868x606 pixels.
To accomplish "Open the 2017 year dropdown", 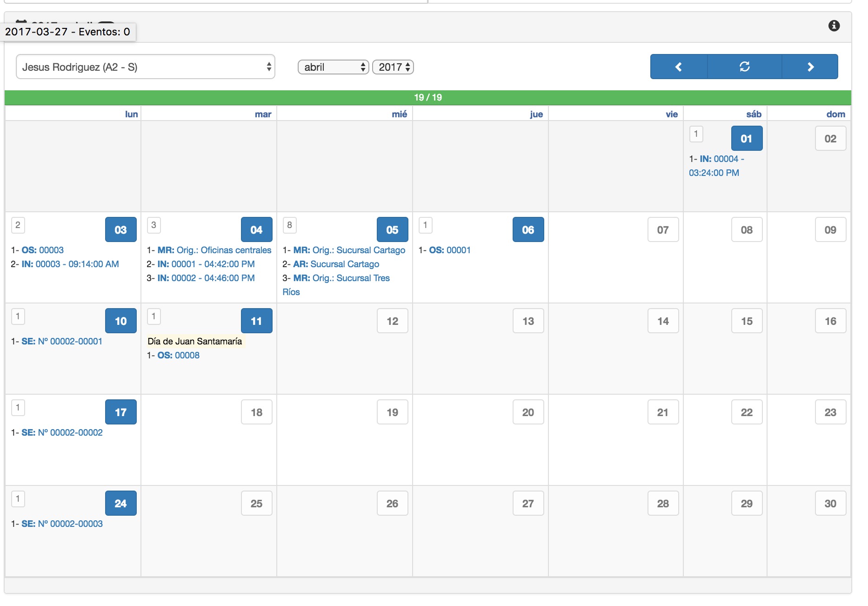I will pos(393,67).
